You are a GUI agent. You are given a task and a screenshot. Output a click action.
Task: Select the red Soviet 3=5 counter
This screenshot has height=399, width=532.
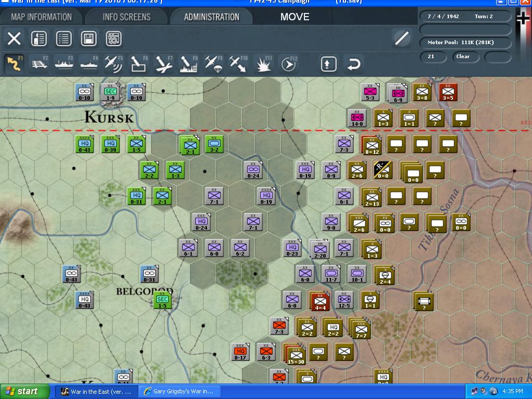pyautogui.click(x=448, y=92)
